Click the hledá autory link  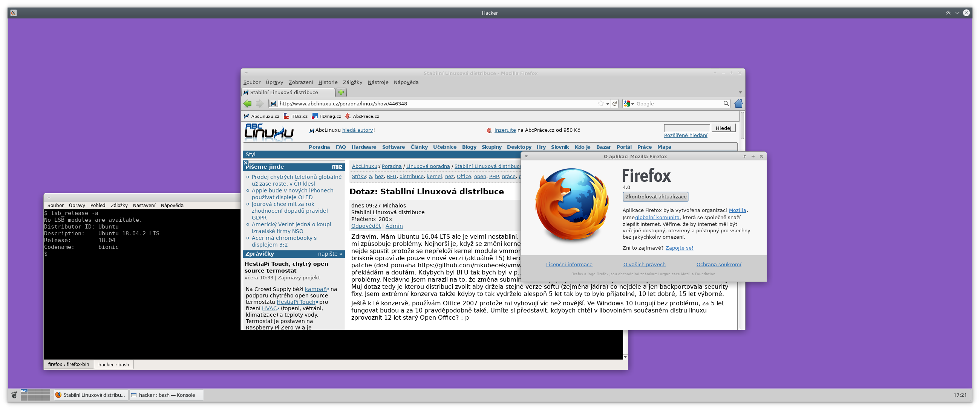pyautogui.click(x=357, y=130)
